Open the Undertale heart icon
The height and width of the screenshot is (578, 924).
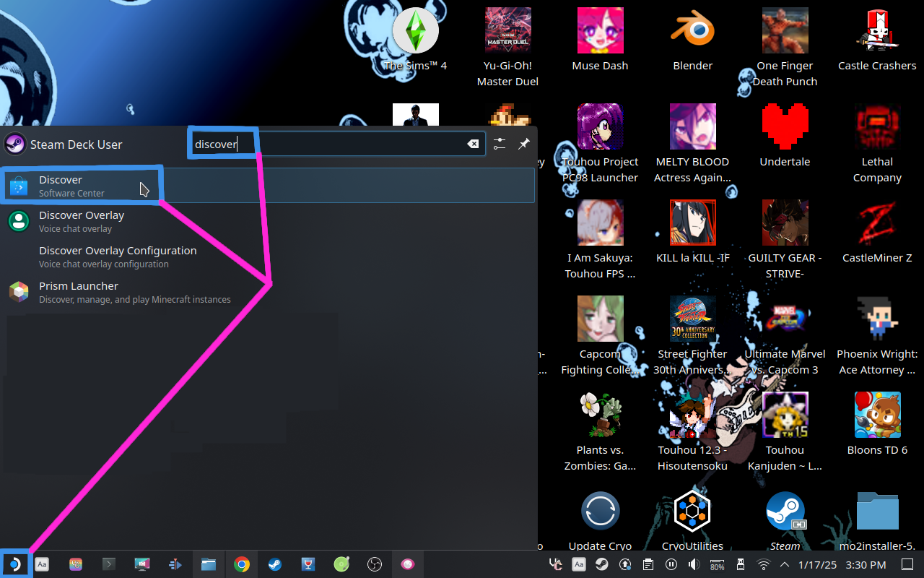tap(785, 136)
